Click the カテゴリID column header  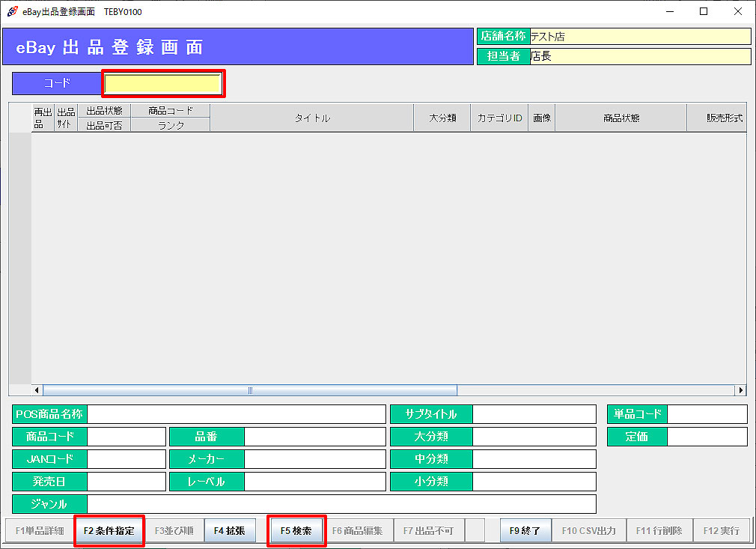pyautogui.click(x=499, y=118)
